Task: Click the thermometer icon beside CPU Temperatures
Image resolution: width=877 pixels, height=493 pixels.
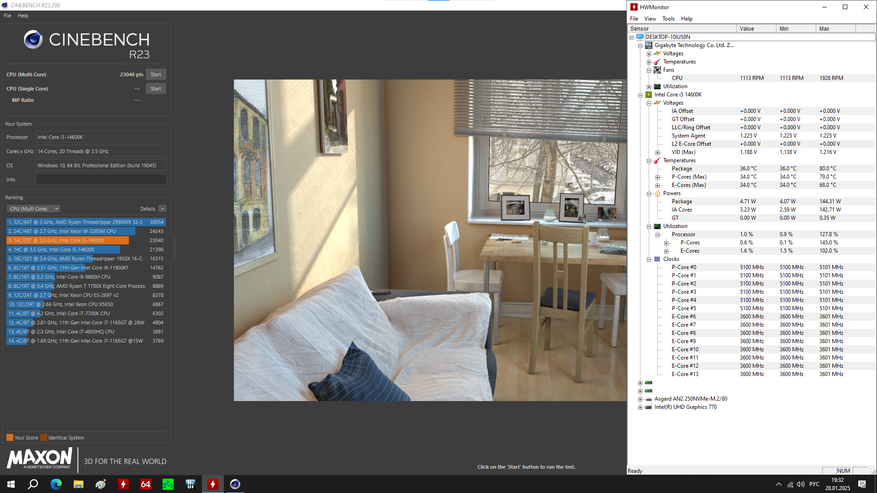Action: [657, 161]
